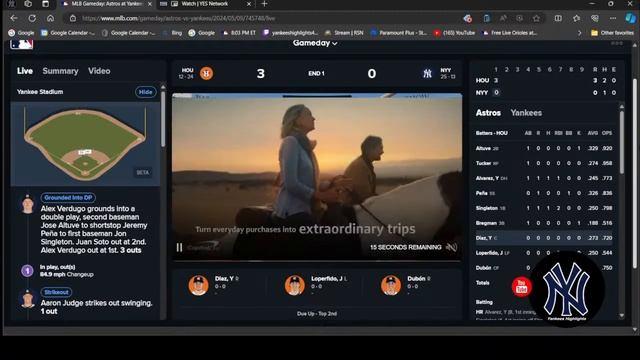Select the MLB Gameday browser tab
The width and height of the screenshot is (640, 360).
click(106, 4)
